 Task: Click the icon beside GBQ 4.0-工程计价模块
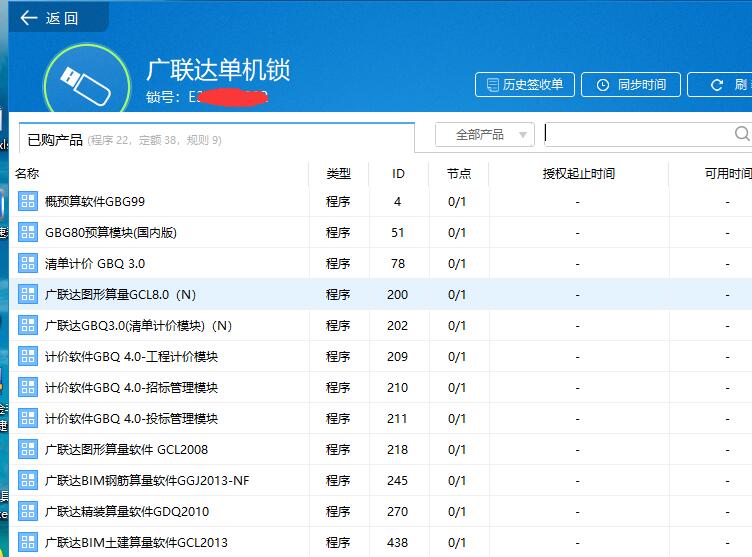(28, 356)
